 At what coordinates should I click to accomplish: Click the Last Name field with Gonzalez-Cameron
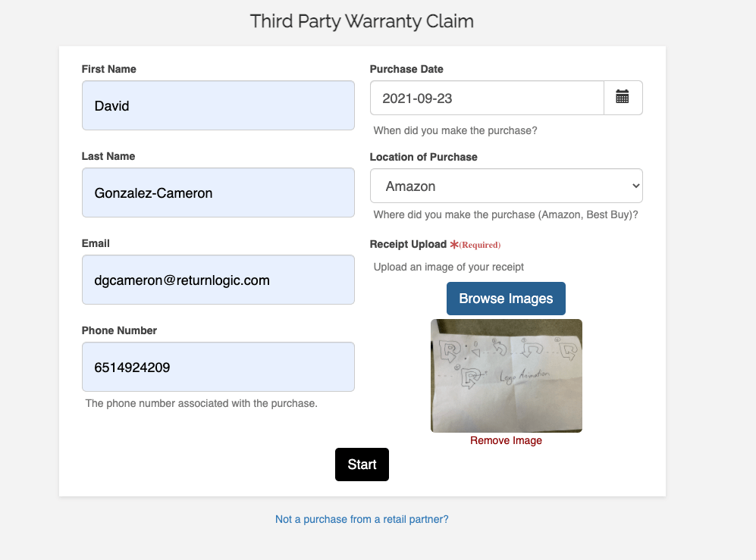(x=218, y=192)
